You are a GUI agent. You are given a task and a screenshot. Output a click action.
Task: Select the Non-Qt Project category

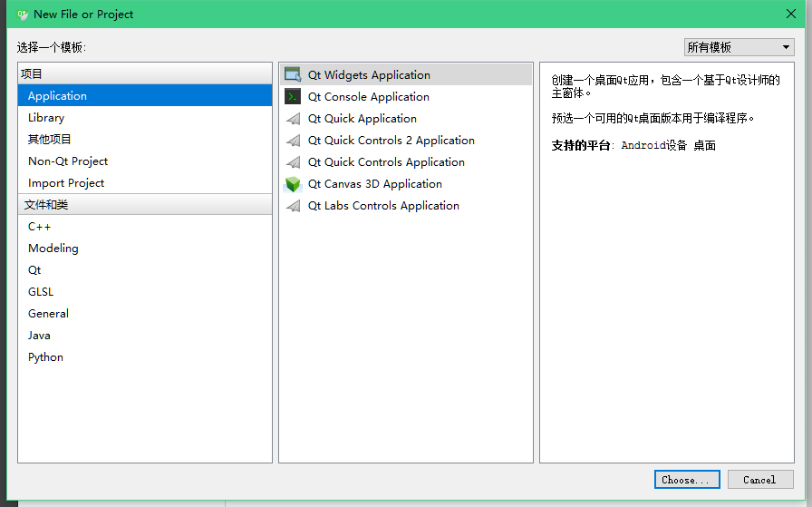pyautogui.click(x=145, y=161)
